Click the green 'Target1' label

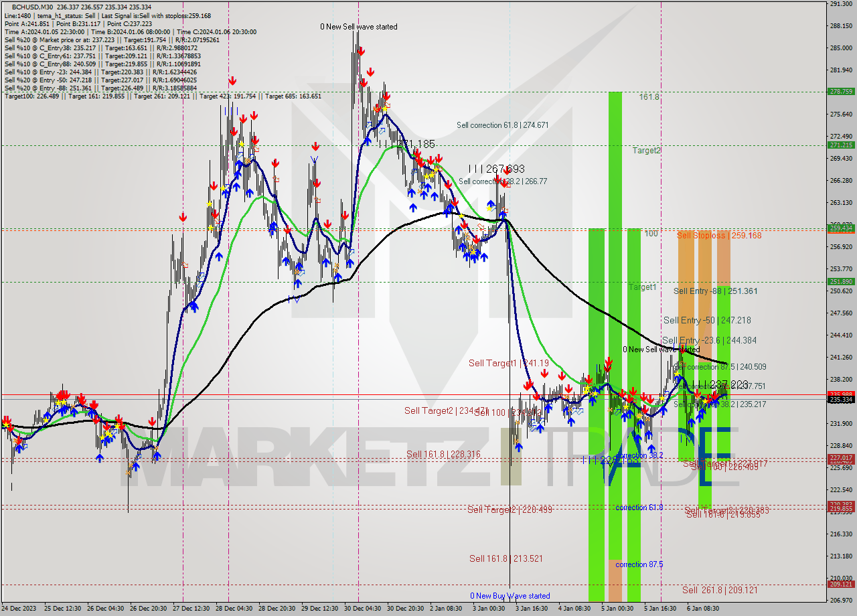[x=642, y=287]
